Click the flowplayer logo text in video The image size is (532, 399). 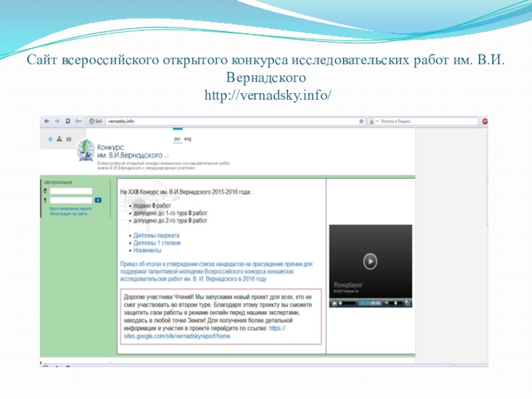pos(348,285)
